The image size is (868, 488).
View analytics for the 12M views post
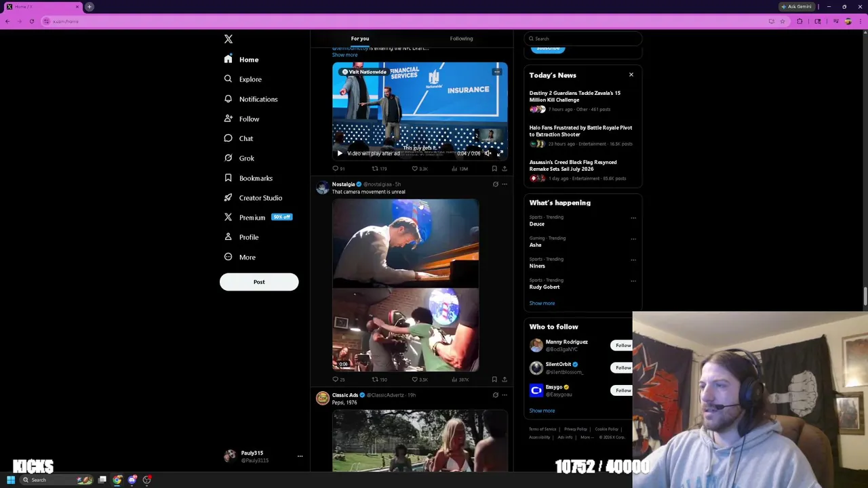pyautogui.click(x=460, y=169)
